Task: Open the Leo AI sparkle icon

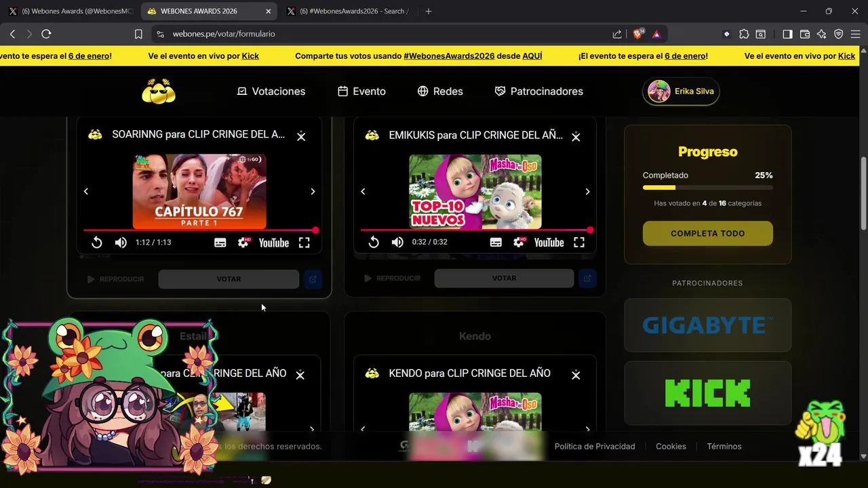Action: pos(822,34)
